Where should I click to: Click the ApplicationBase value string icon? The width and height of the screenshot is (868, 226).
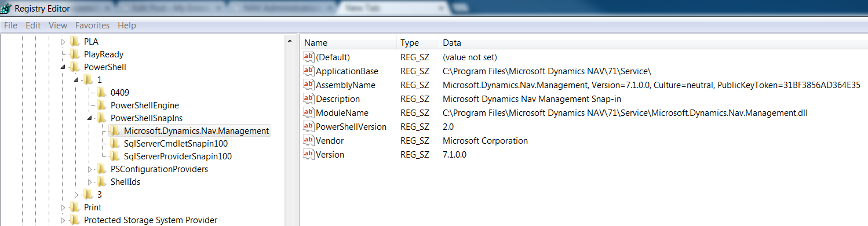(x=309, y=71)
